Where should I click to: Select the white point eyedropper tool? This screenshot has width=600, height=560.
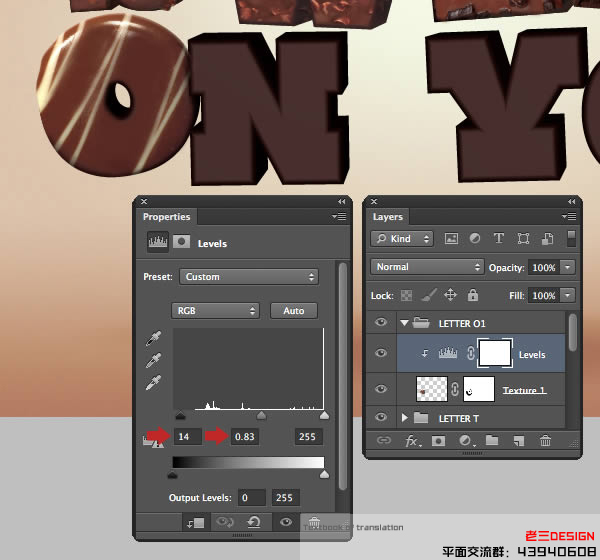click(x=153, y=382)
